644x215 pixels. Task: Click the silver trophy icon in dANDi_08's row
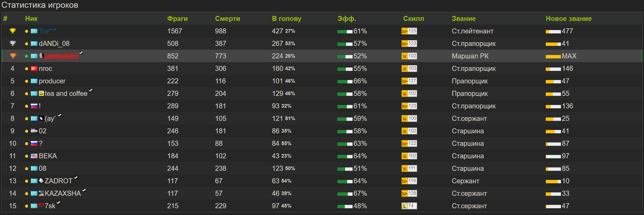(12, 44)
